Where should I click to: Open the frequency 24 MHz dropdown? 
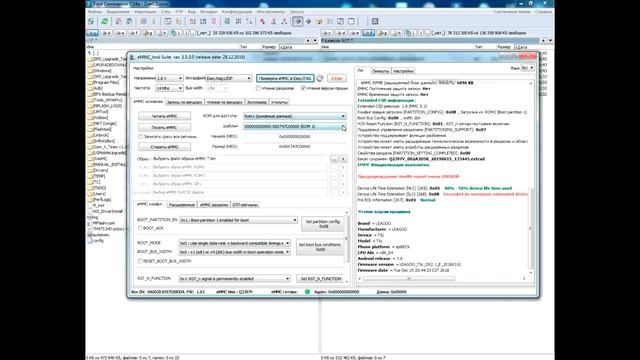coord(169,88)
